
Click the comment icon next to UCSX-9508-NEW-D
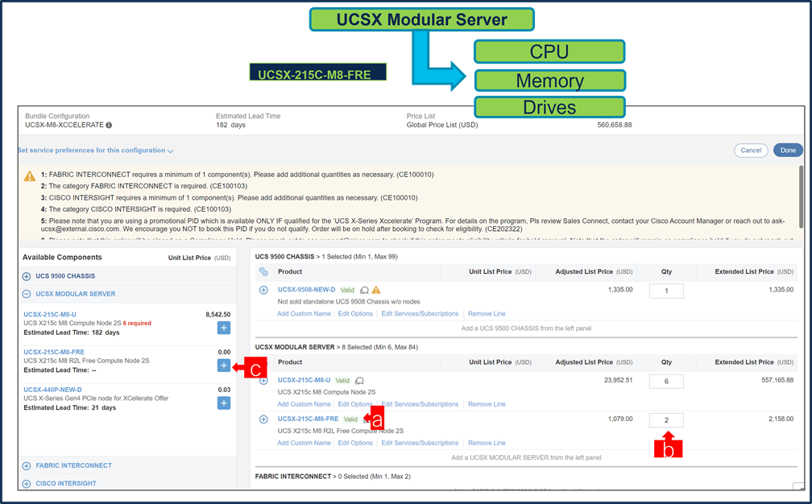point(365,291)
